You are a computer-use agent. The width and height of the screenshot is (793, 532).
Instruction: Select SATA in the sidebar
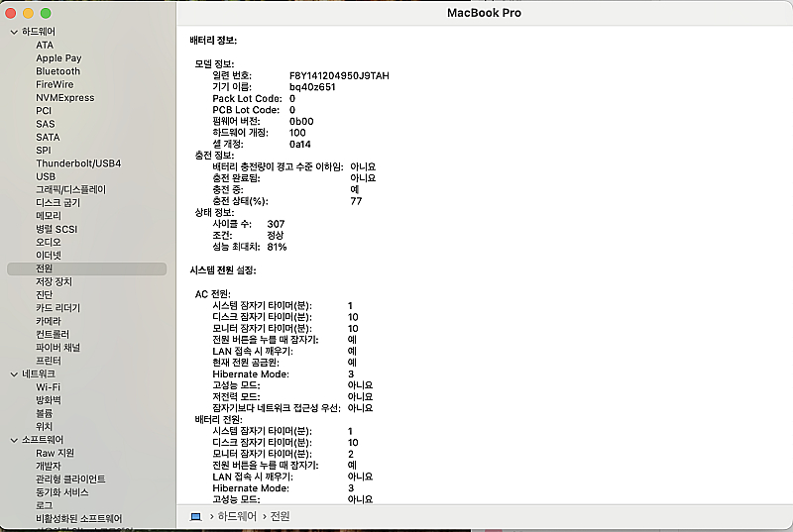pos(48,137)
